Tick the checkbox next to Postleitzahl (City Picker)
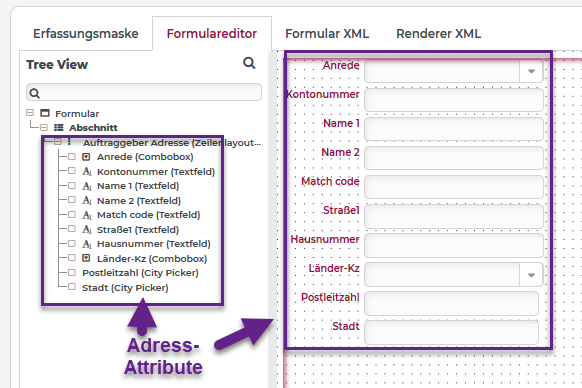Screen dimensions: 582x388 pos(72,272)
